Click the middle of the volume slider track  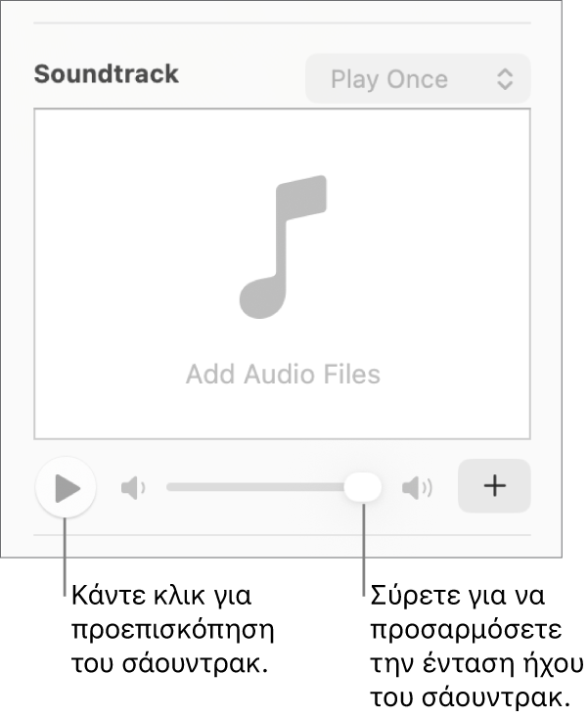(x=259, y=486)
